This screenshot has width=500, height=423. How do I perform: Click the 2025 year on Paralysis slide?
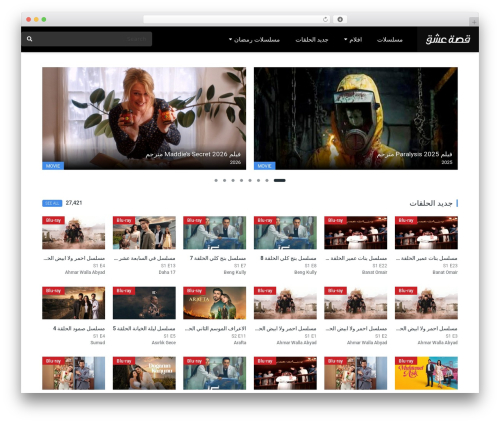click(447, 162)
